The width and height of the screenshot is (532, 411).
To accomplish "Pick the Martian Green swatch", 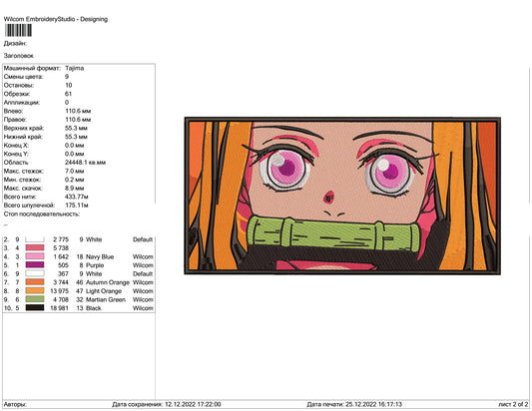I will pyautogui.click(x=35, y=299).
